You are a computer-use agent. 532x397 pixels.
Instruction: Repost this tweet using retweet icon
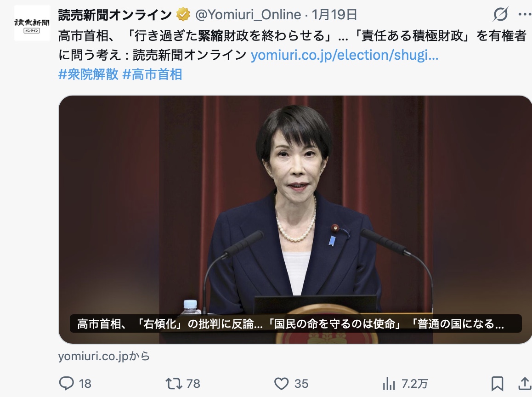pyautogui.click(x=174, y=384)
